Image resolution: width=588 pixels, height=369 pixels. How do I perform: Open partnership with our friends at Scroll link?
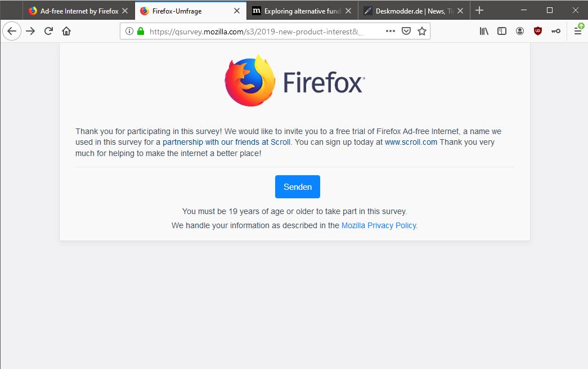point(227,143)
